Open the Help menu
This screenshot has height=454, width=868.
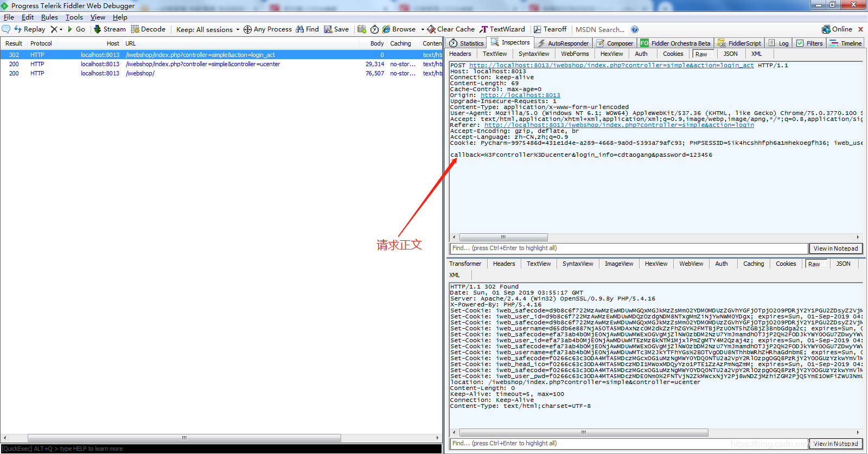pyautogui.click(x=120, y=17)
